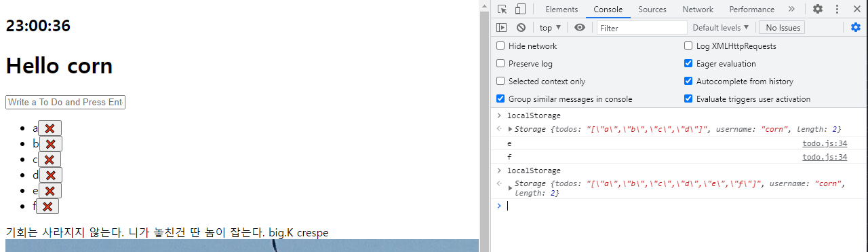This screenshot has width=868, height=252.
Task: Click the logged message f in console
Action: pos(509,157)
